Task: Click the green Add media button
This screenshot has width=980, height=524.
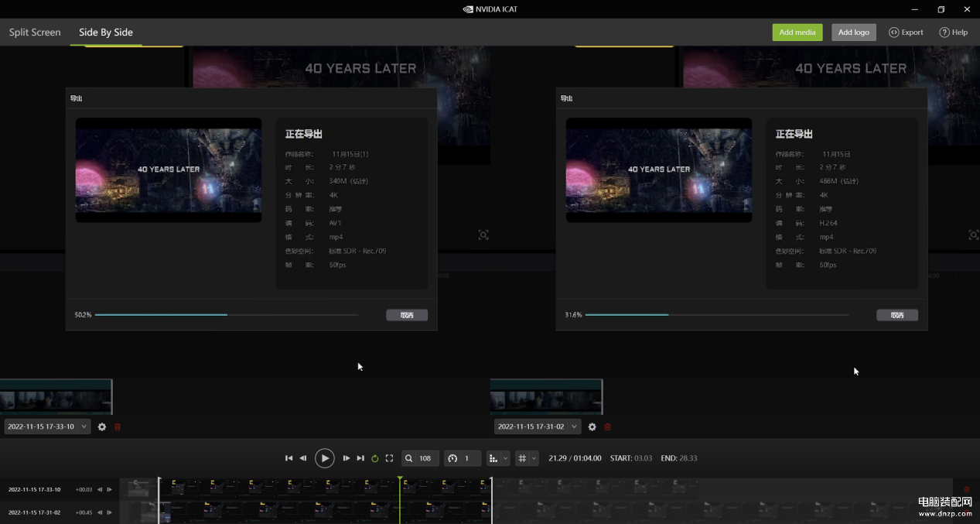Action: point(797,33)
